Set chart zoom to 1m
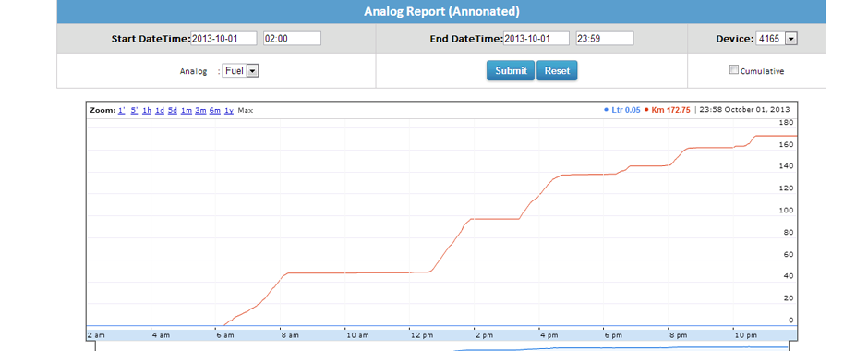This screenshot has height=351, width=868. click(x=187, y=110)
